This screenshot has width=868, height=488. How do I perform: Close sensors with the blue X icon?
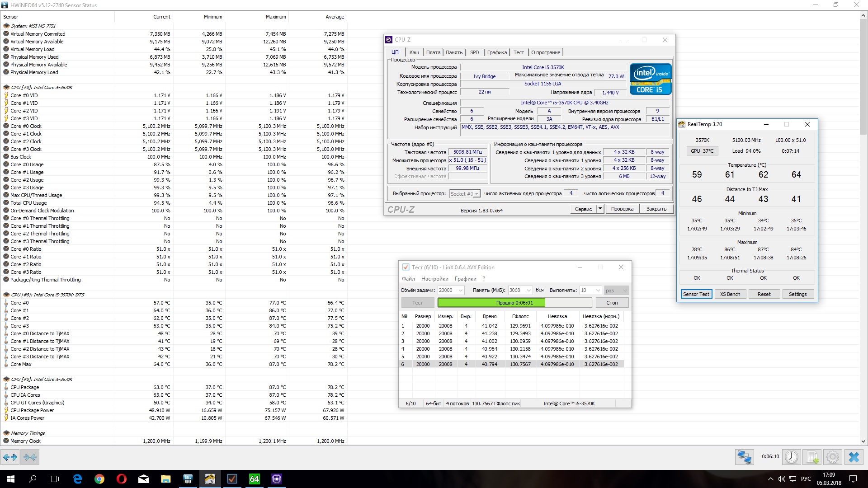tap(854, 457)
